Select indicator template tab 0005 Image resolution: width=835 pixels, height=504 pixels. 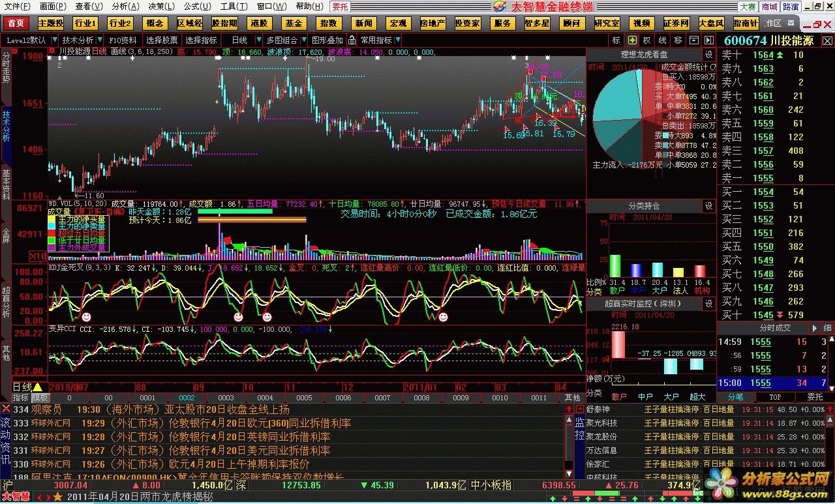coord(304,397)
